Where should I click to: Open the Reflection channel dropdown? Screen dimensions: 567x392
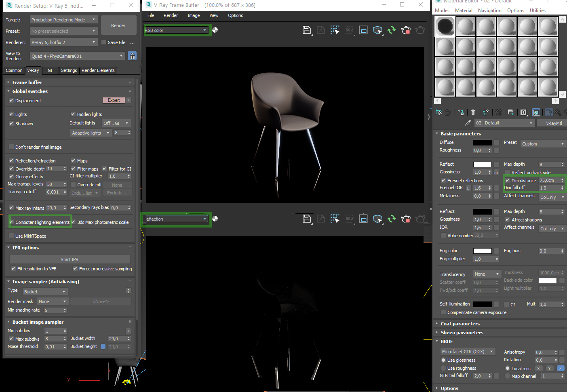[176, 219]
